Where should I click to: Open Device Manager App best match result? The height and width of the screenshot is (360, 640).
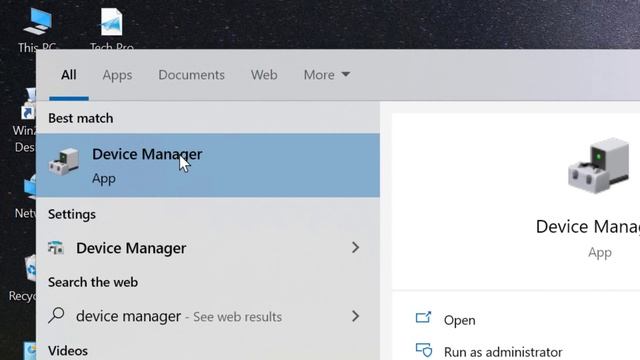pyautogui.click(x=208, y=165)
